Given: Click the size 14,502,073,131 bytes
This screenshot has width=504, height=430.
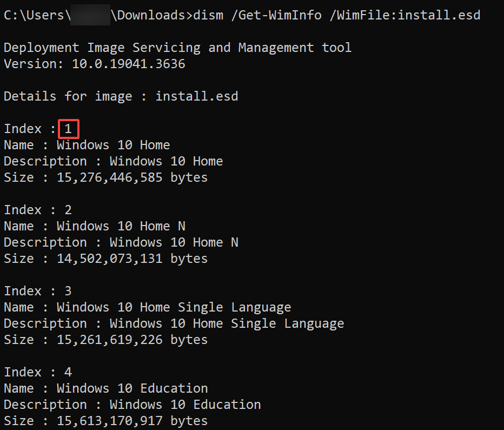Looking at the screenshot, I should 132,259.
